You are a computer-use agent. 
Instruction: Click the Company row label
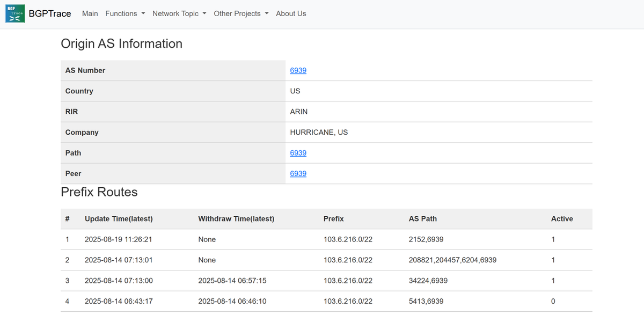point(82,132)
